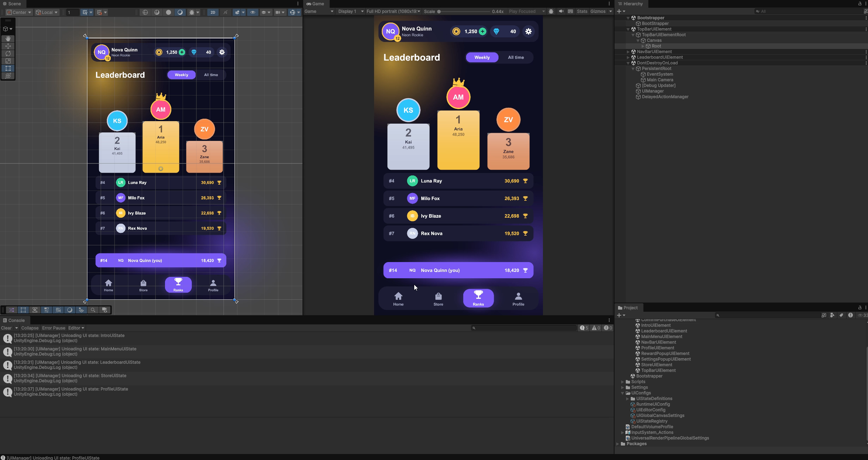
Task: Open the Full HD portrait resolution dropdown
Action: [x=393, y=11]
